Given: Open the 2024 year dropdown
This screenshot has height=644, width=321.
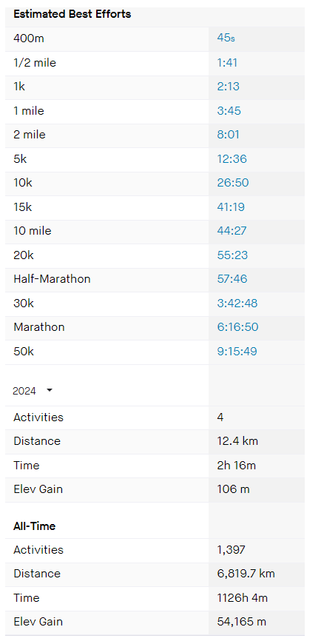Looking at the screenshot, I should 33,391.
